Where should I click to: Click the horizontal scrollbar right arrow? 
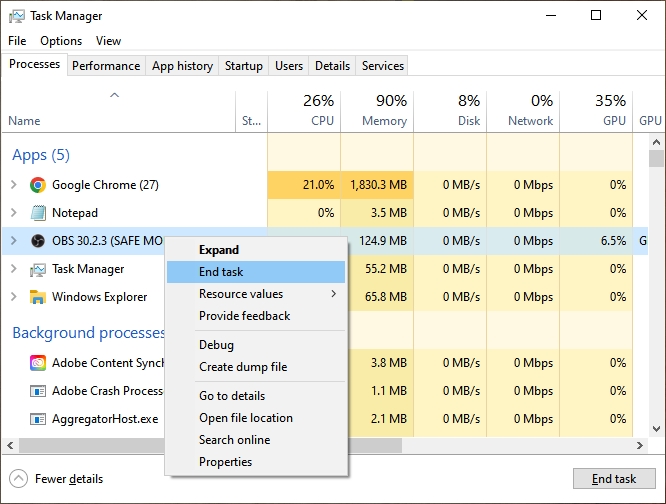(x=640, y=445)
